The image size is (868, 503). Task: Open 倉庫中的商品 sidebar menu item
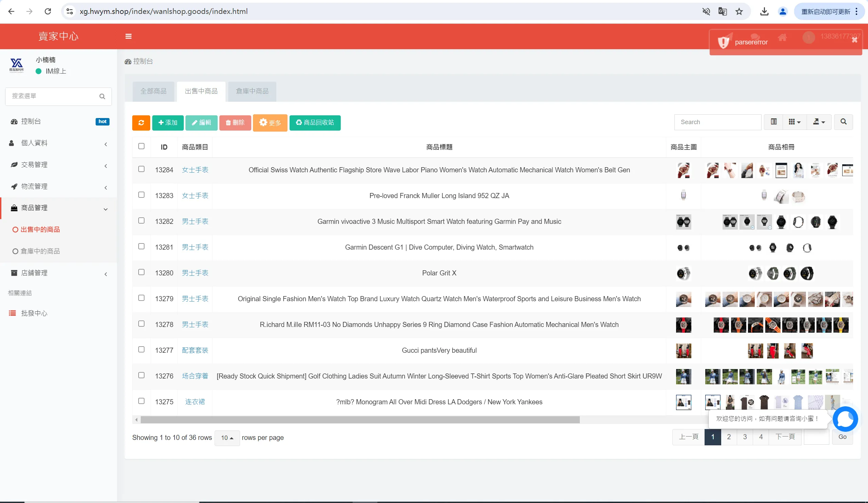[x=40, y=251]
